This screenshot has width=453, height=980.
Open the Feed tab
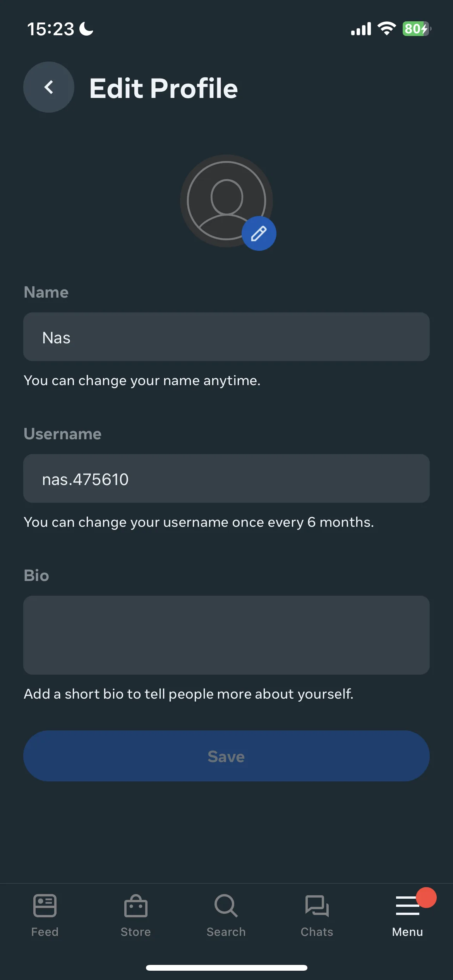tap(45, 915)
